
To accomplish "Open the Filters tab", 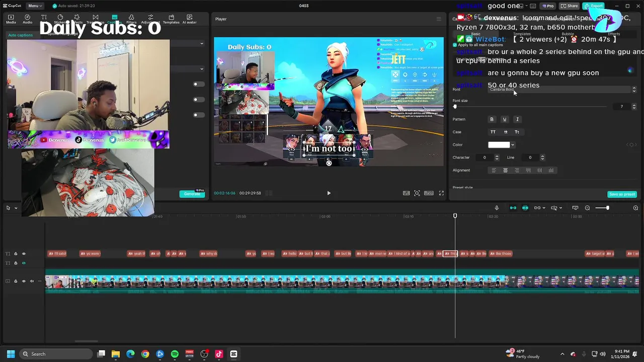I will (131, 19).
